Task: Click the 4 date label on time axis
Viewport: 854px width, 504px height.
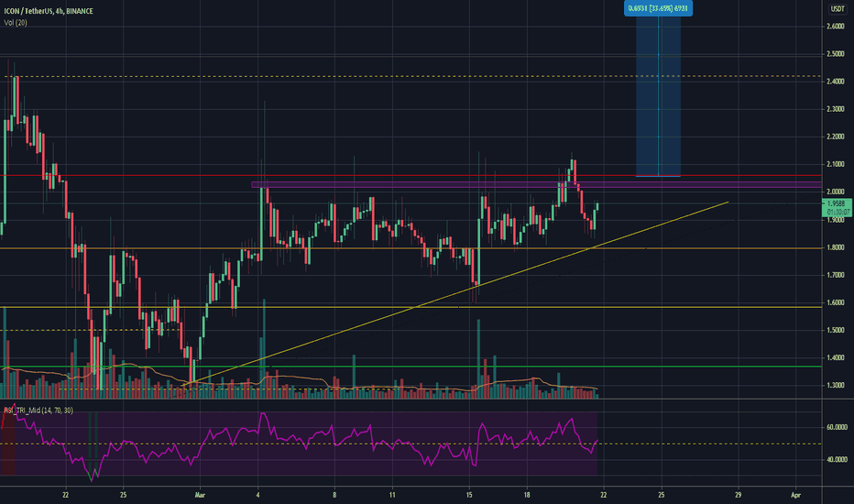Action: click(257, 495)
